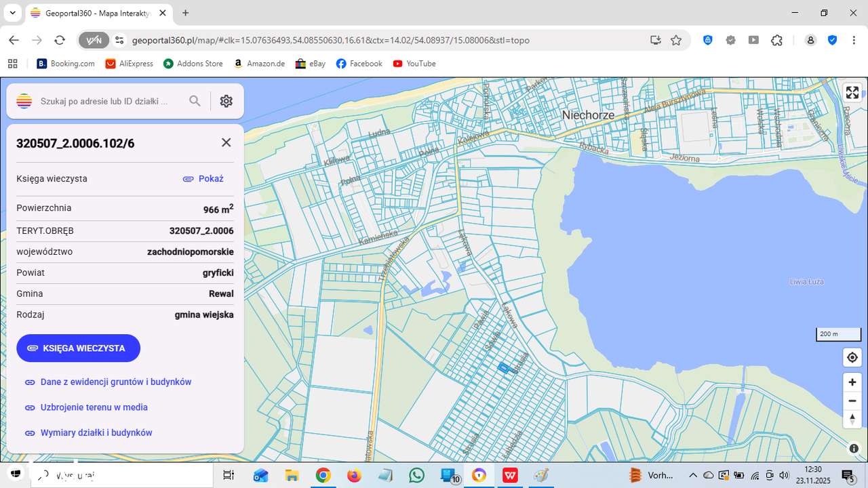Locate my position on map

click(x=852, y=357)
